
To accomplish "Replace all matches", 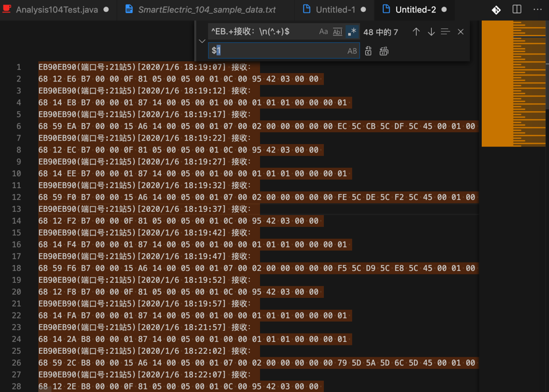I will click(384, 51).
